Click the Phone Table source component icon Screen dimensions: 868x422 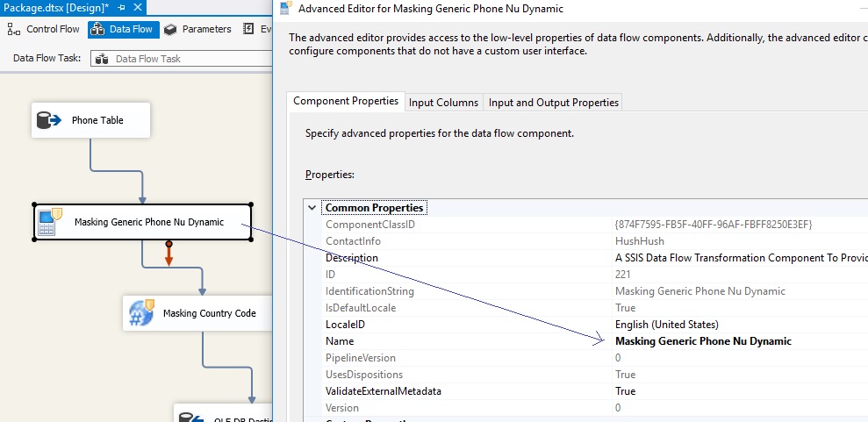[x=49, y=120]
